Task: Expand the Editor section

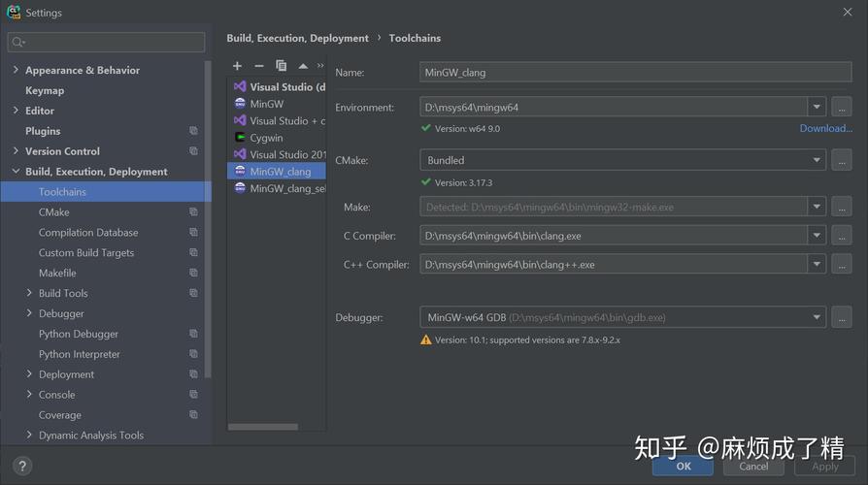Action: [x=16, y=111]
